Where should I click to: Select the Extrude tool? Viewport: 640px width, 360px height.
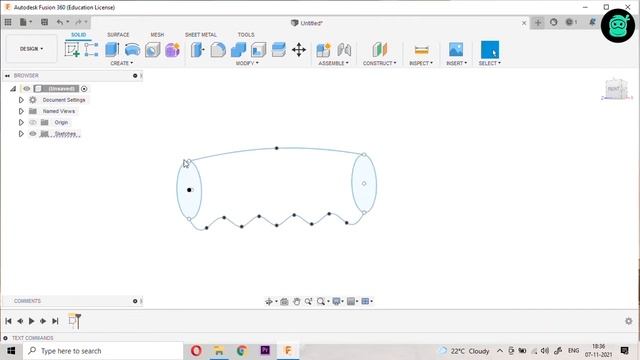click(112, 49)
